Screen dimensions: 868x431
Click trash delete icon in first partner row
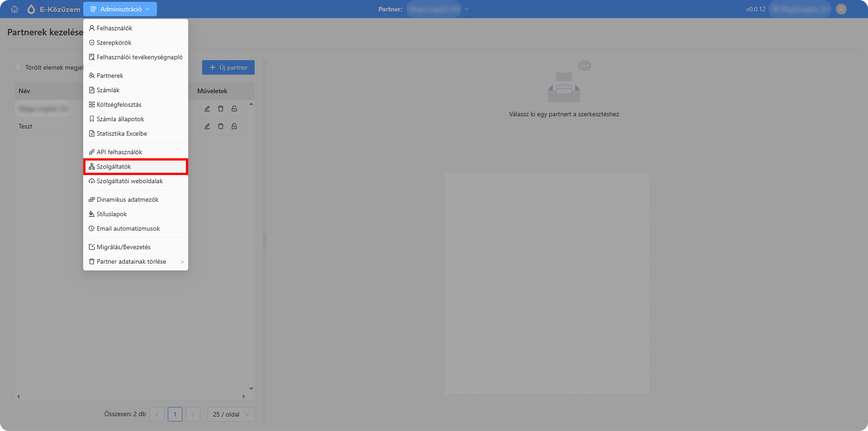click(x=221, y=109)
